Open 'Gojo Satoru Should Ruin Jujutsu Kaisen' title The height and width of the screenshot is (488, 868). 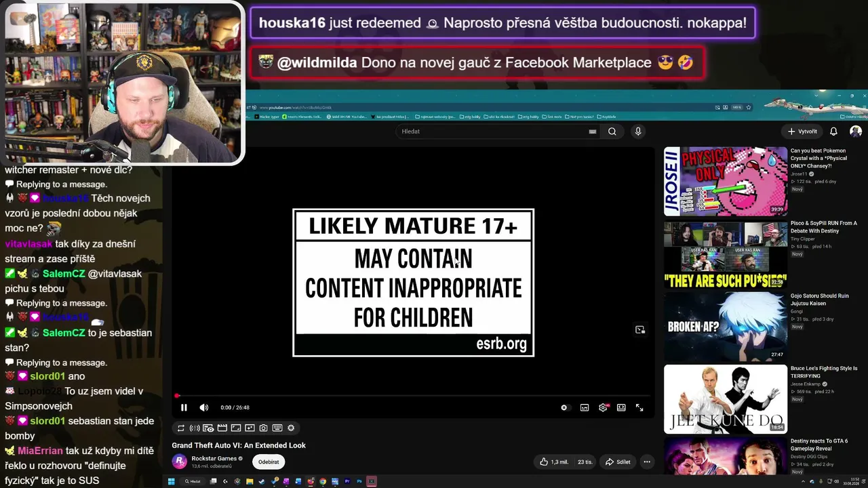coord(820,300)
